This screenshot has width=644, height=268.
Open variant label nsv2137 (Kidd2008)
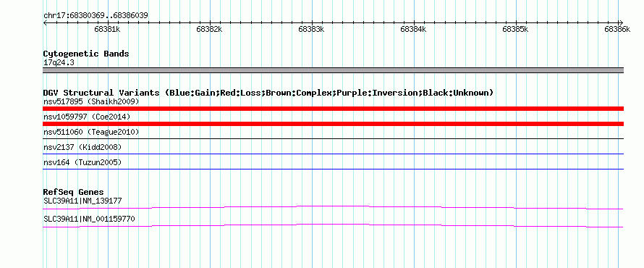tap(82, 147)
